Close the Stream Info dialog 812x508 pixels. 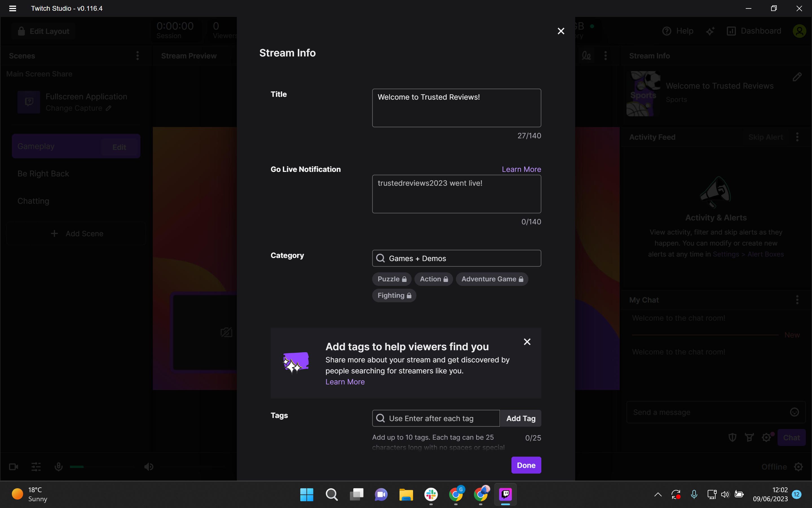click(561, 31)
